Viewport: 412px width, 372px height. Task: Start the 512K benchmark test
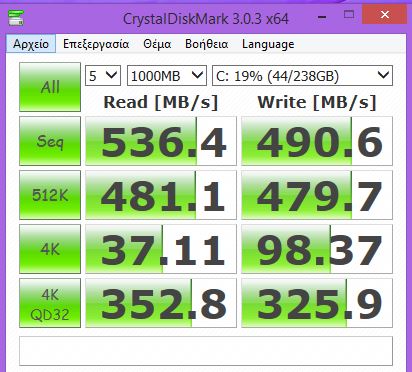[x=50, y=195]
